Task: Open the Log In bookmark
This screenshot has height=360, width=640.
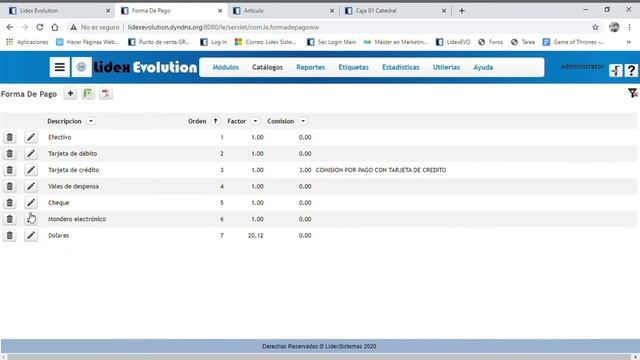Action: pos(214,42)
